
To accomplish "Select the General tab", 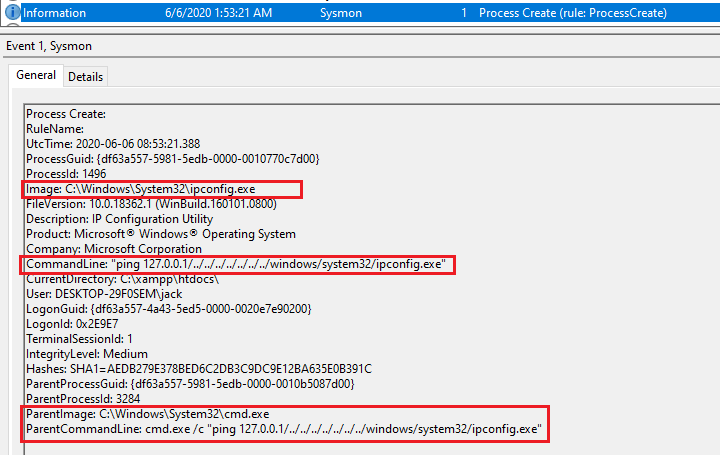I will tap(36, 75).
